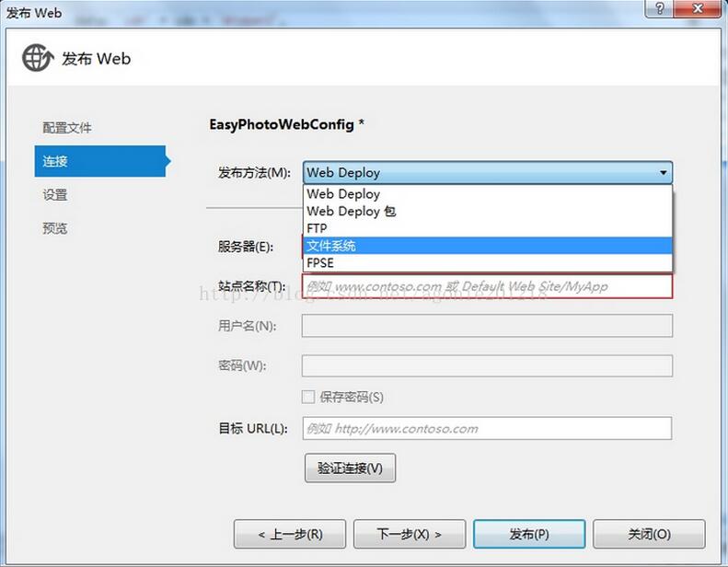The height and width of the screenshot is (567, 728).
Task: Click the 站点名称 text field
Action: tap(487, 286)
